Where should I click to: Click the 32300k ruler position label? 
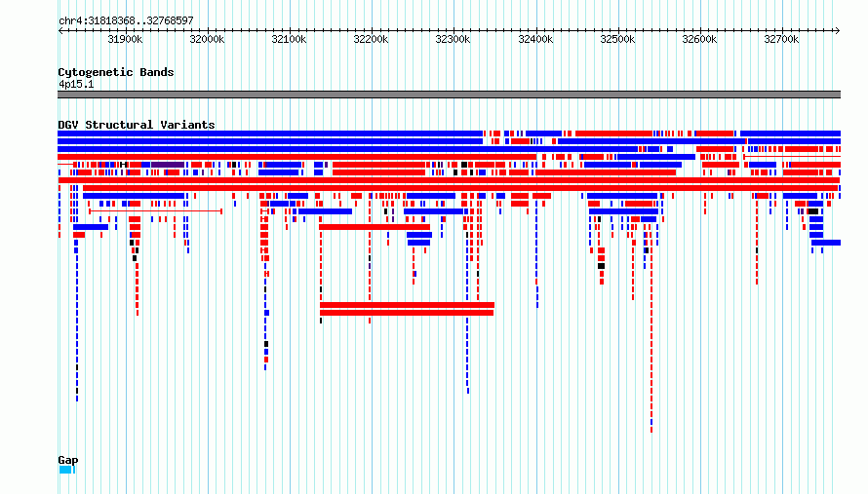[453, 39]
